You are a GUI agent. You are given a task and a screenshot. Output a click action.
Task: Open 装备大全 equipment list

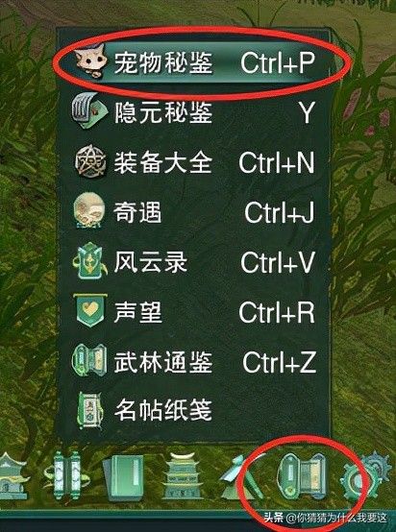pos(195,162)
